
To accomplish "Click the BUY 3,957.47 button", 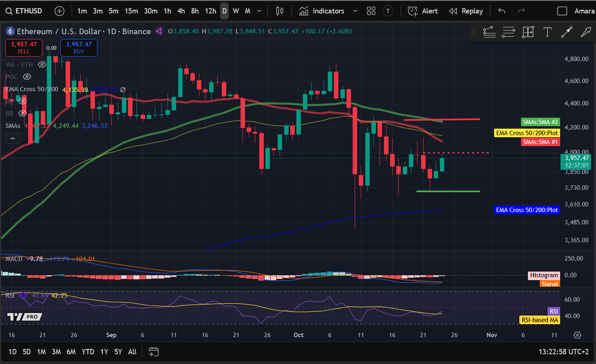I will point(79,48).
